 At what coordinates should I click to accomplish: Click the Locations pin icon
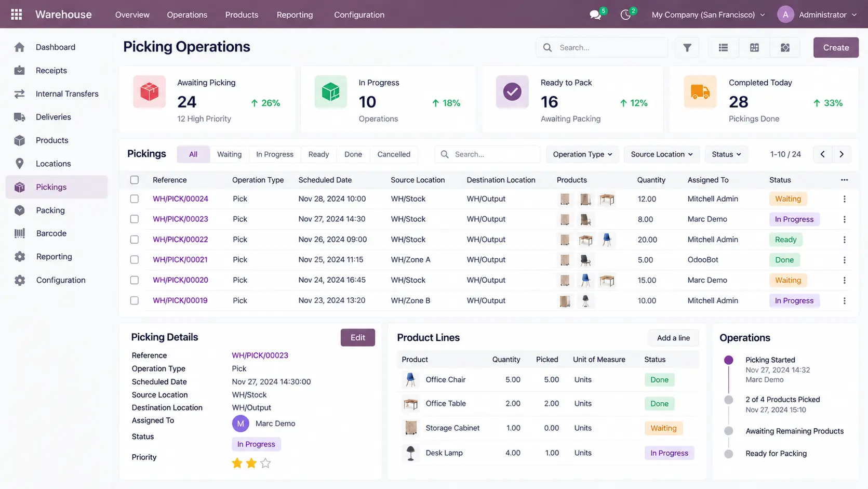(x=20, y=164)
